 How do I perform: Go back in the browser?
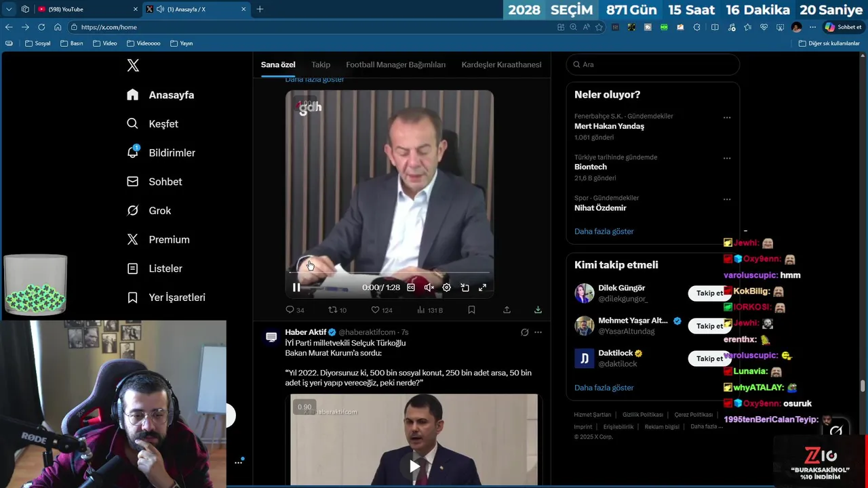pos(9,27)
